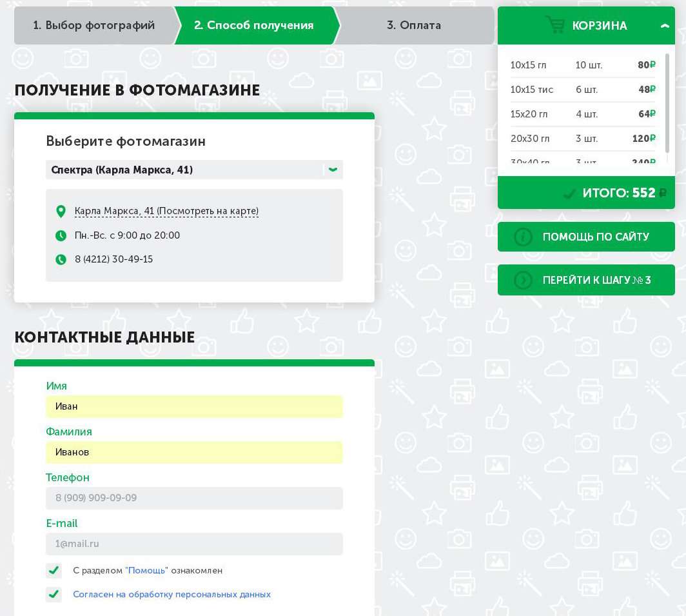This screenshot has width=686, height=616.
Task: Click the phone number 8 (4212) 30-49-15
Action: (x=113, y=259)
